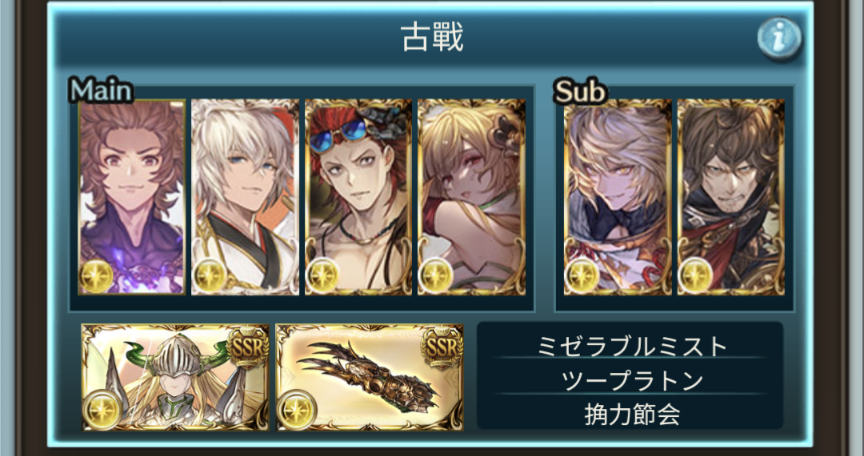864x456 pixels.
Task: Click the SSR badge on the claw weapon
Action: (x=441, y=347)
